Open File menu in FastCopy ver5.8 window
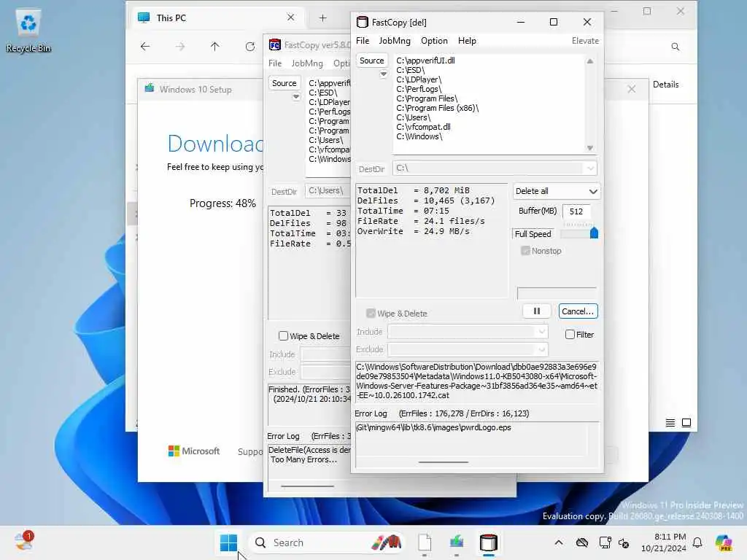The image size is (747, 560). pyautogui.click(x=275, y=63)
